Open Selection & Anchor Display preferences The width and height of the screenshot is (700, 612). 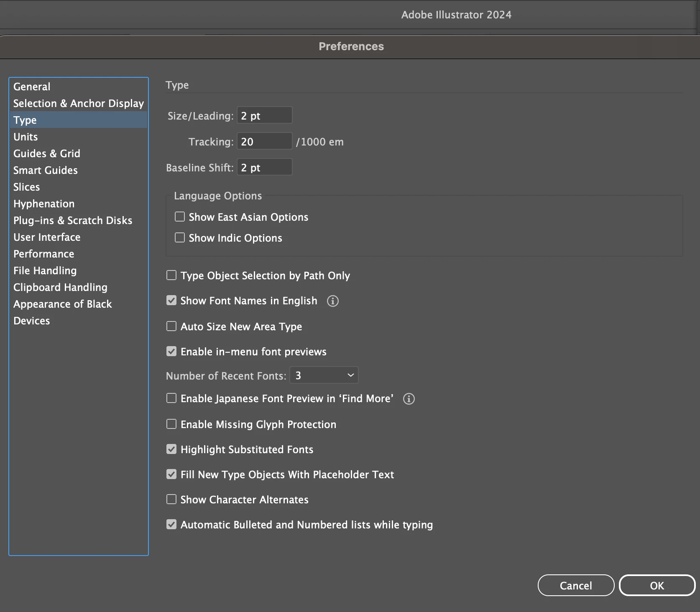79,103
